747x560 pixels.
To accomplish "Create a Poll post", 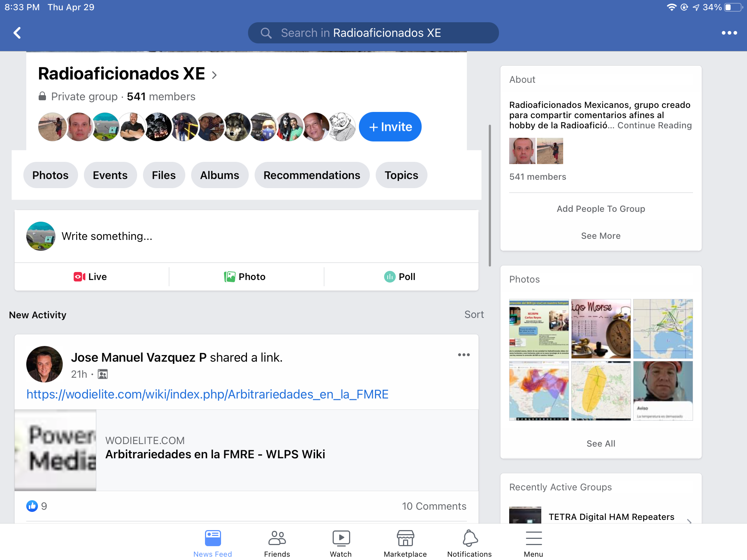I will [x=400, y=277].
